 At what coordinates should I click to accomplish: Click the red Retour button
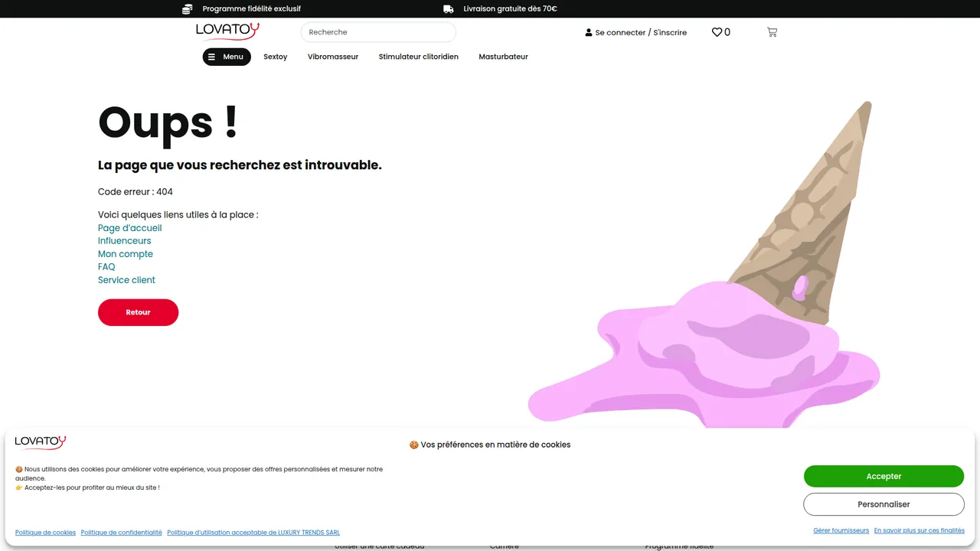139,312
